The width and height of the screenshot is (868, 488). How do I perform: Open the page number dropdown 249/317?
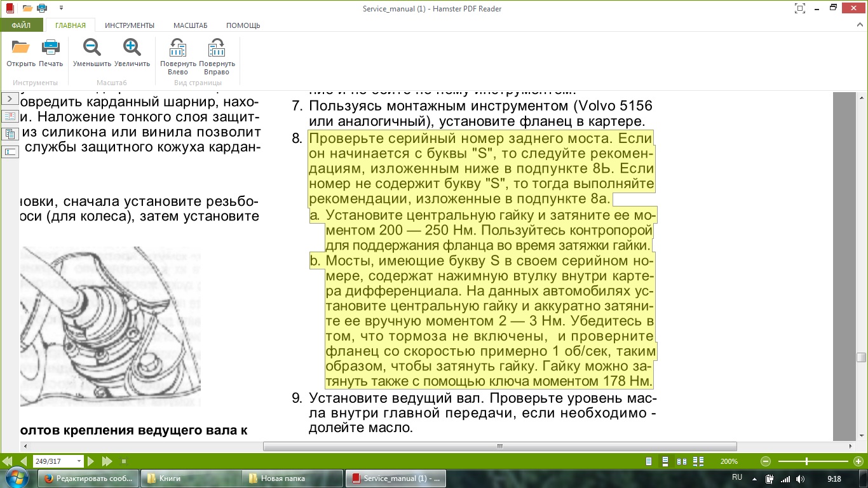tap(79, 461)
